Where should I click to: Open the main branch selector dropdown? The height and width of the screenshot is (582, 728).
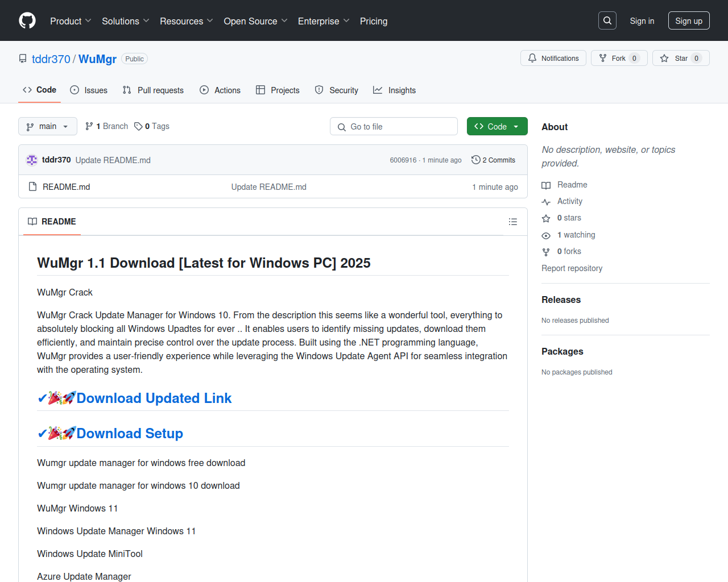[x=48, y=126]
